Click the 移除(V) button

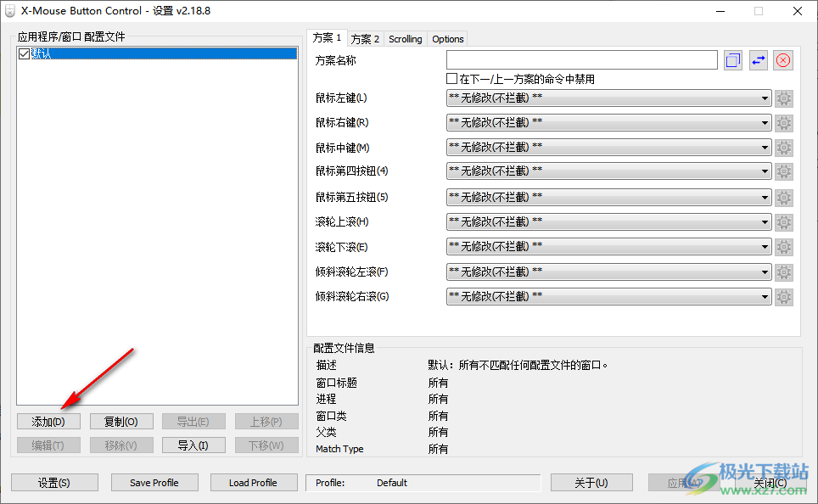121,445
